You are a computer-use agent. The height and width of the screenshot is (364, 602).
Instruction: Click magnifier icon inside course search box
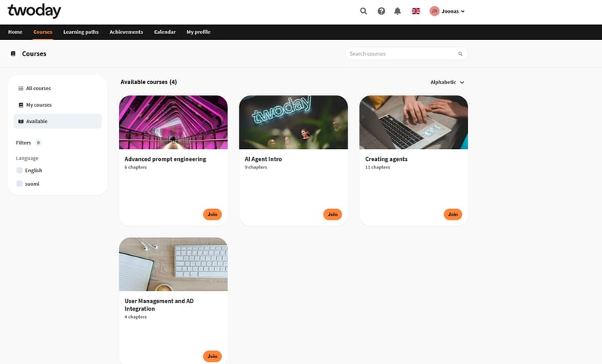tap(461, 54)
